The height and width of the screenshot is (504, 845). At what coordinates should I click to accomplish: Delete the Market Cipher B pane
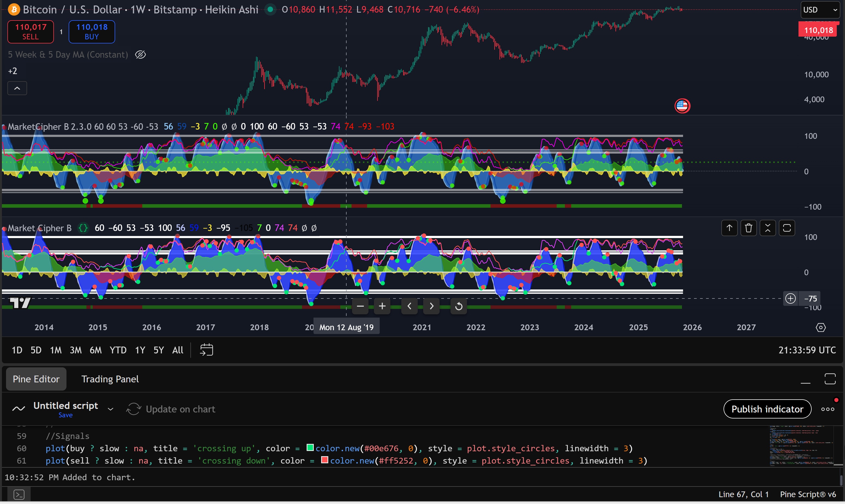point(748,228)
